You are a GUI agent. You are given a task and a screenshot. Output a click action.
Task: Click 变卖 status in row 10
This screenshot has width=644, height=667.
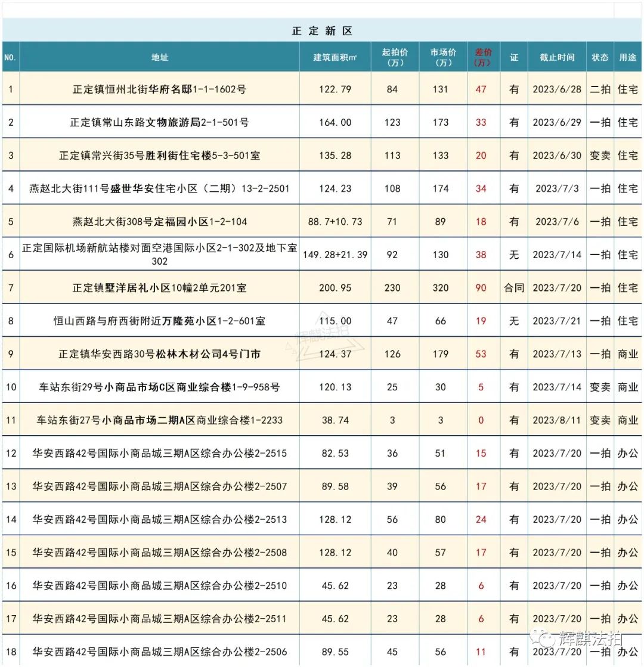tap(600, 387)
